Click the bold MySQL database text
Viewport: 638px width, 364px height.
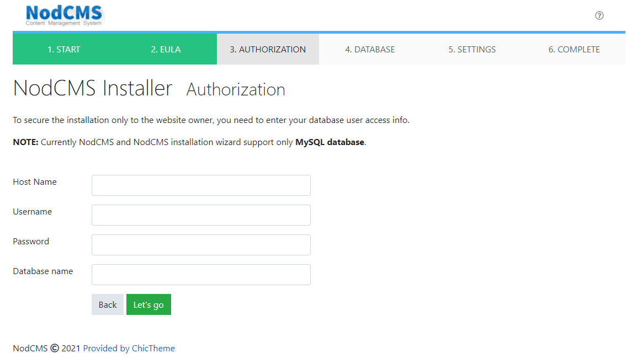329,142
